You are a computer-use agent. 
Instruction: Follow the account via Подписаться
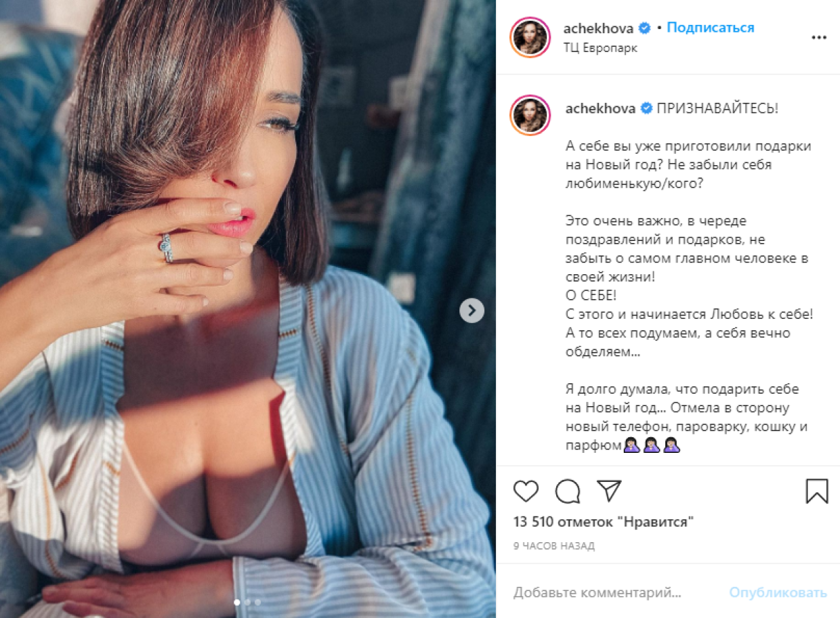(x=710, y=28)
